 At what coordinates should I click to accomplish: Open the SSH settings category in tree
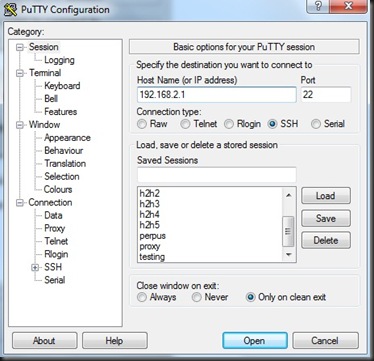point(53,267)
